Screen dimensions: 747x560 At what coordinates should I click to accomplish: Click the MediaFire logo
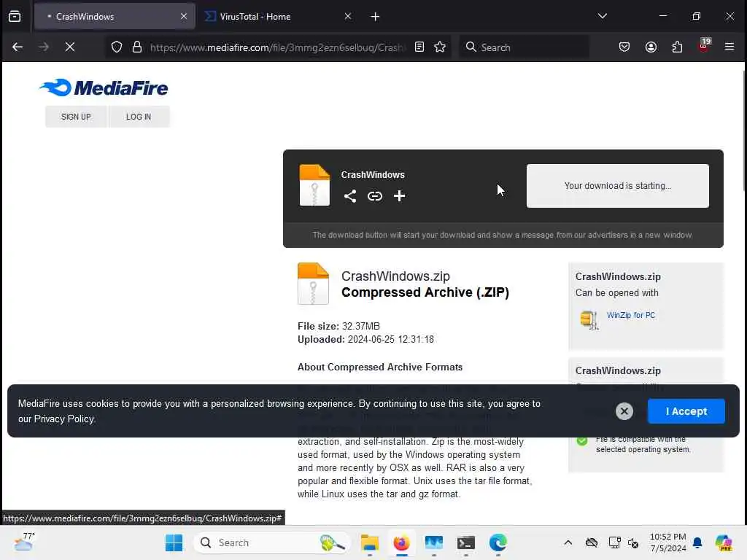pos(104,88)
